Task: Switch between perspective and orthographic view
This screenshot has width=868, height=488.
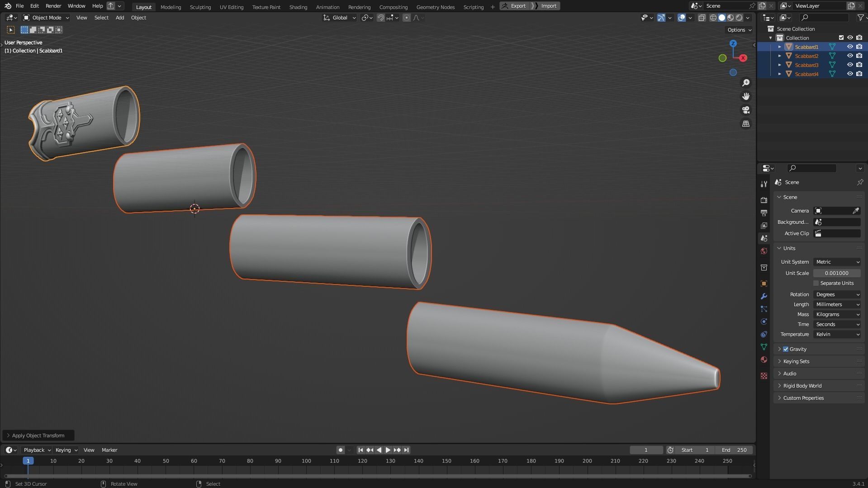Action: point(746,123)
